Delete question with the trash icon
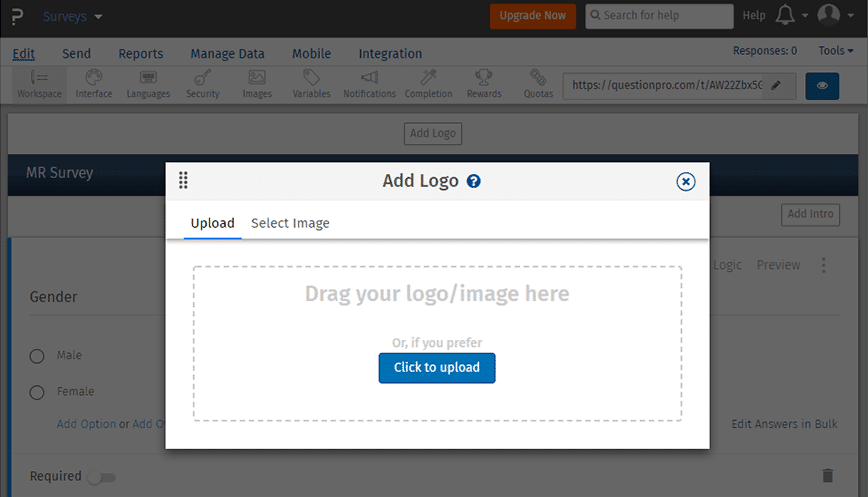The height and width of the screenshot is (497, 868). pyautogui.click(x=828, y=475)
